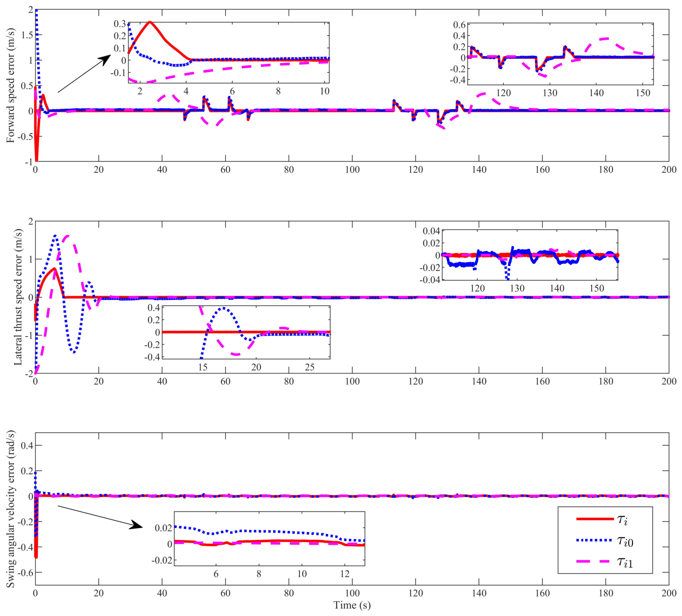
Task: Click the magenta dashed peak near 1.6 in the middle plot
Action: click(68, 236)
